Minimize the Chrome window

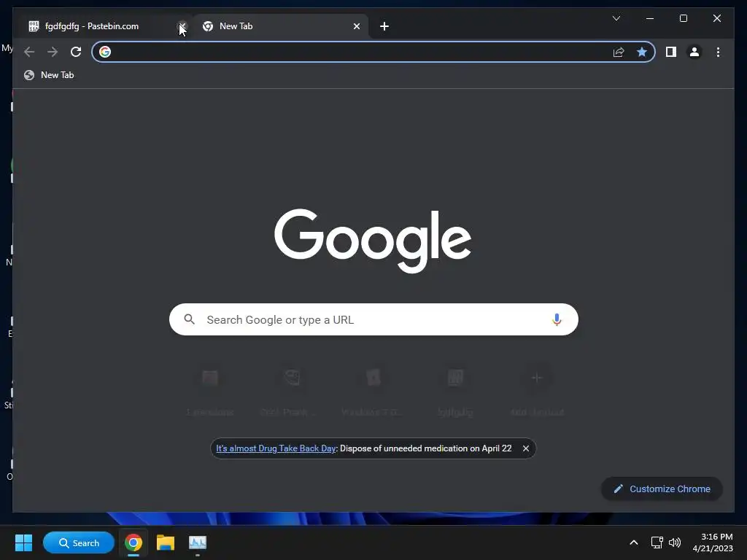(x=650, y=18)
